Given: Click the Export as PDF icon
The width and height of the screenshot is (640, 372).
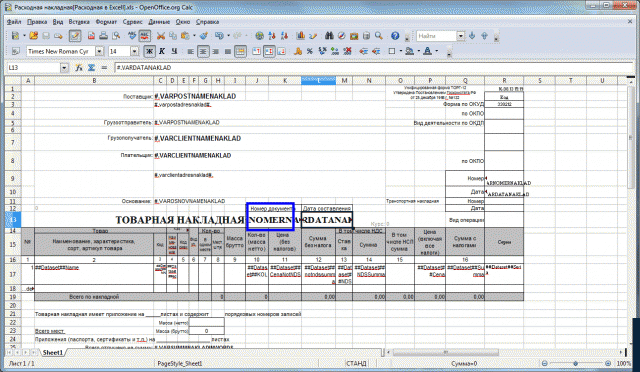Looking at the screenshot, I should point(91,36).
